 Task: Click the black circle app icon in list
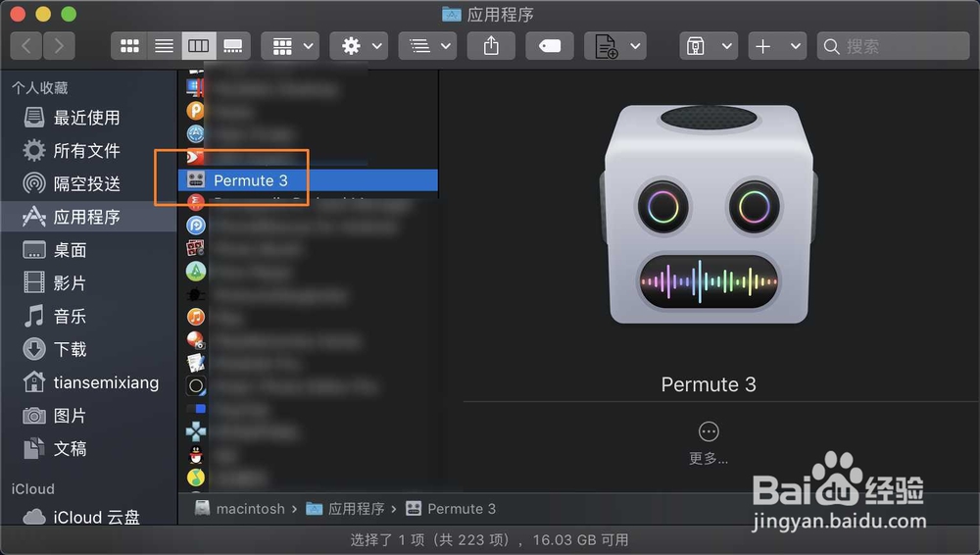point(196,386)
